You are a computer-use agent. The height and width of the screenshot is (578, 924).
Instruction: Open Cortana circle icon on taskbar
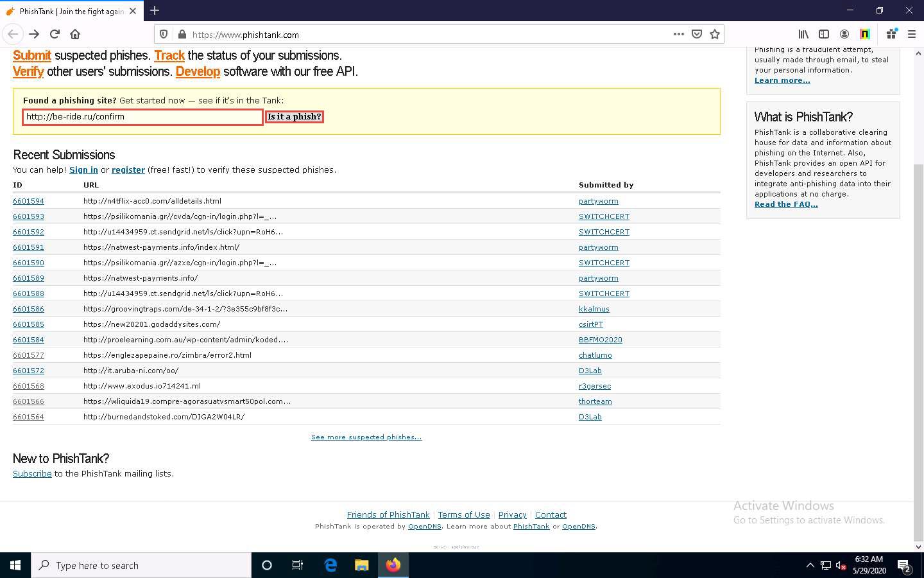(267, 565)
